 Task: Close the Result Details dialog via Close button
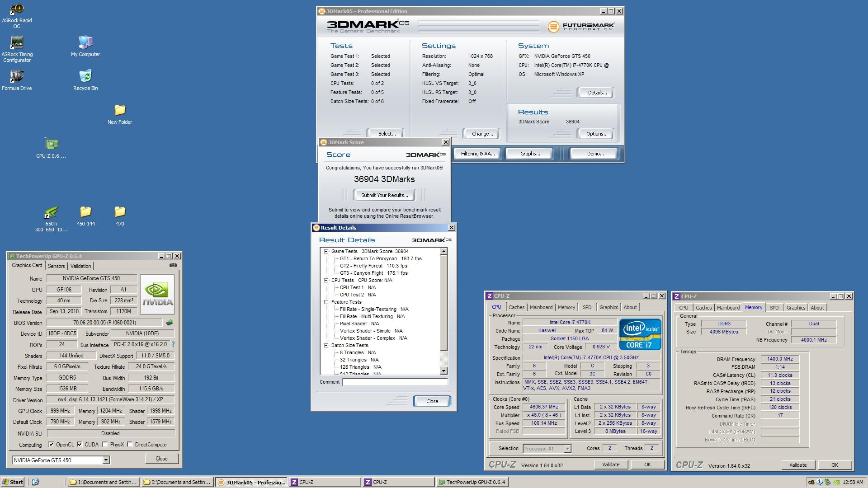(432, 401)
